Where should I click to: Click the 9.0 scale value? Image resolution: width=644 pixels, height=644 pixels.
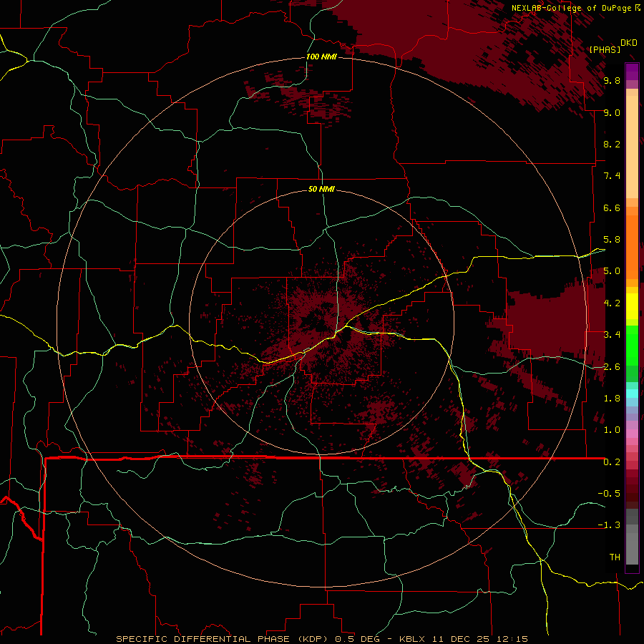coord(612,112)
